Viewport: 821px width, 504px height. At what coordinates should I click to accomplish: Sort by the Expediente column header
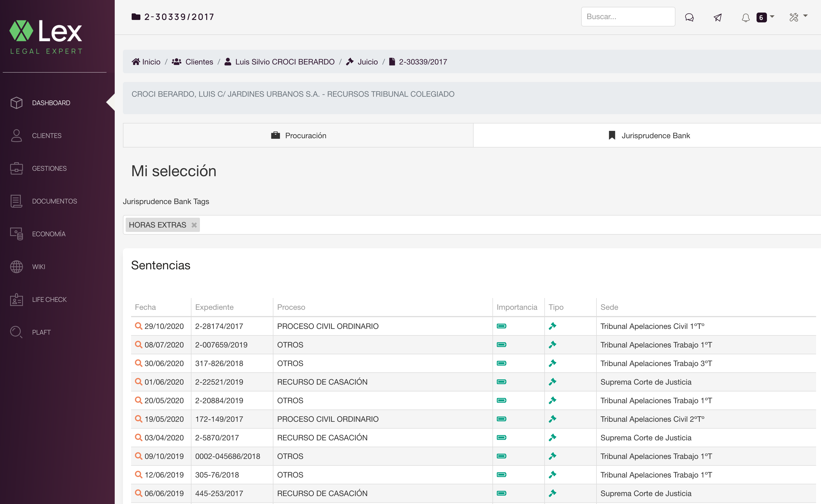214,307
